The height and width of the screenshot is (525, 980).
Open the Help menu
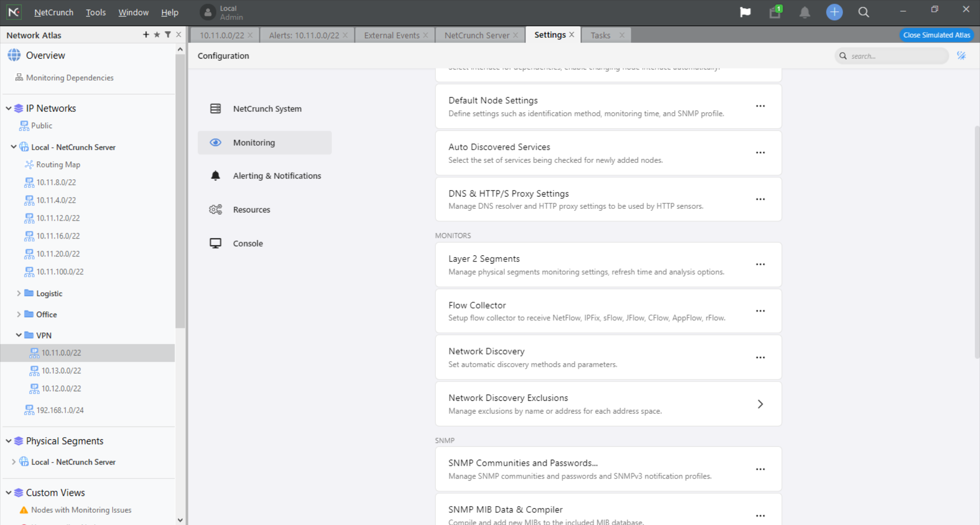(169, 12)
